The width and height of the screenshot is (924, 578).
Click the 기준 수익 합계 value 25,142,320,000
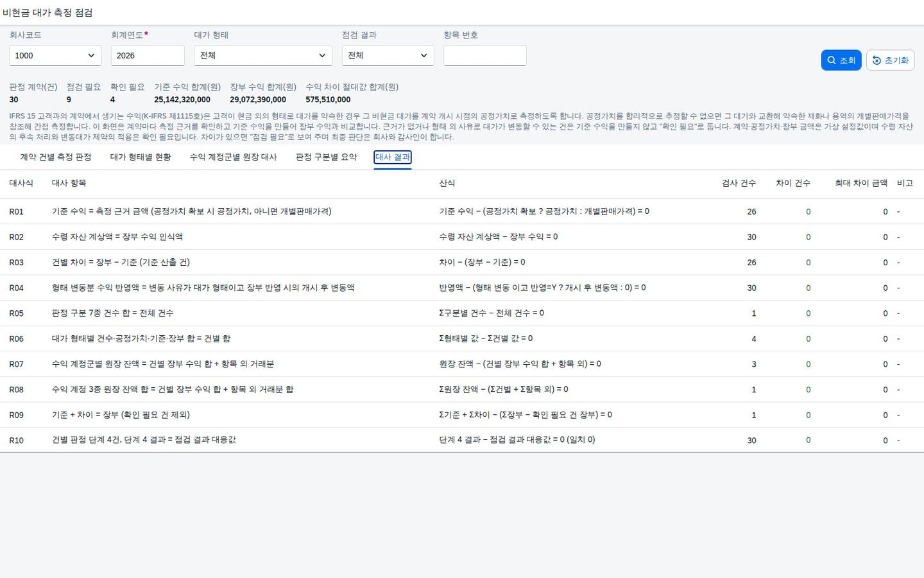[182, 100]
